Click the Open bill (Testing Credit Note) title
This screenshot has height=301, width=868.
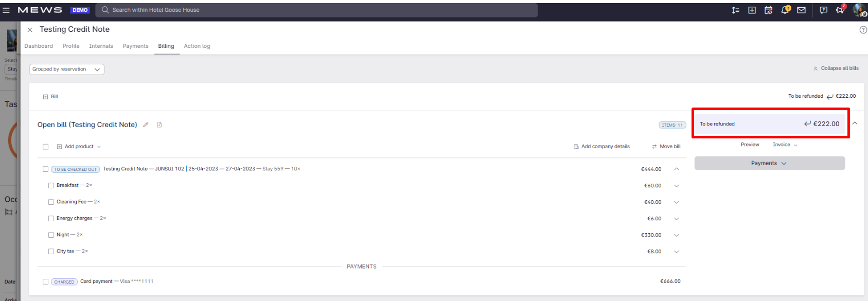(x=87, y=125)
